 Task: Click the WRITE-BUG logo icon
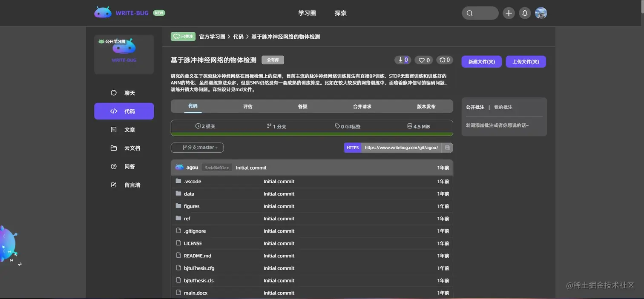103,12
